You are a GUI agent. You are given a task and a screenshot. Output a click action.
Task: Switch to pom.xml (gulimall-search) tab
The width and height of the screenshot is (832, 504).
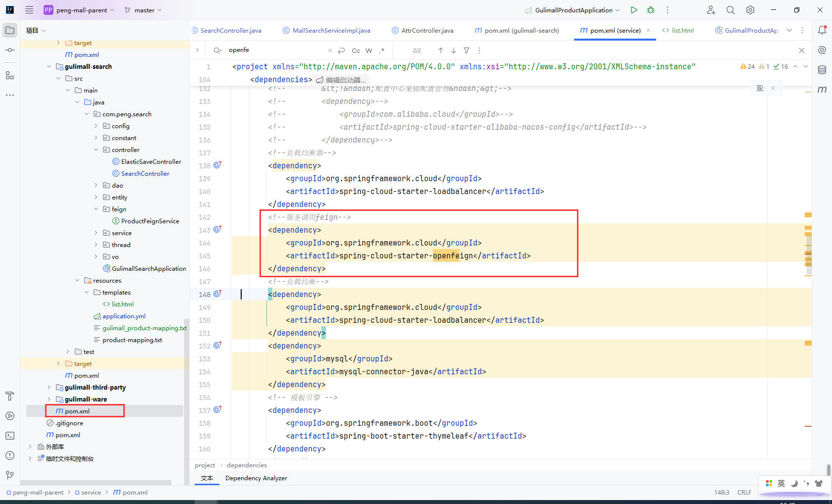(x=517, y=30)
